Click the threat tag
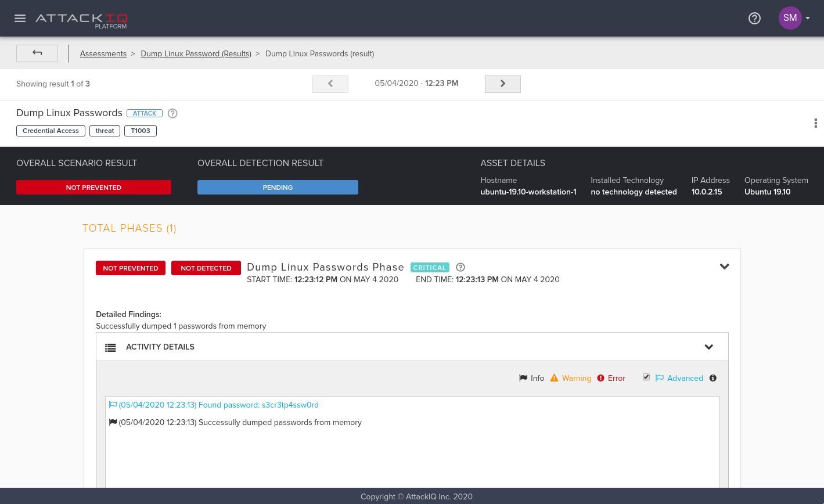This screenshot has width=824, height=504. (105, 131)
